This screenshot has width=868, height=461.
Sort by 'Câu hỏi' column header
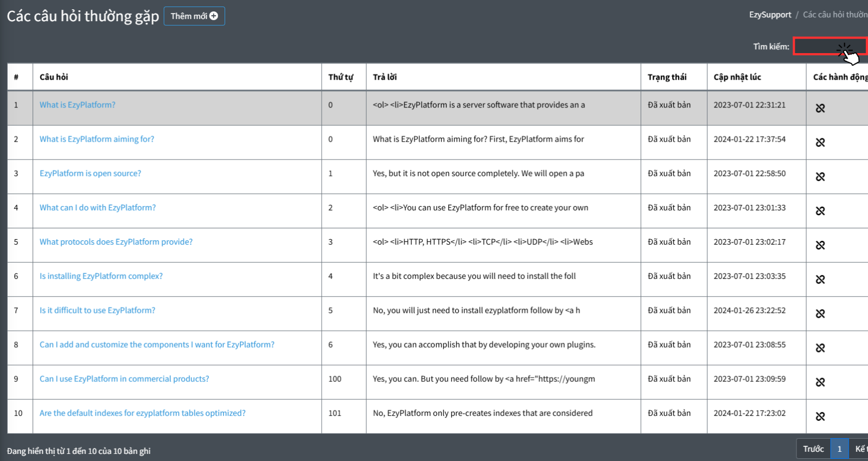[x=54, y=77]
